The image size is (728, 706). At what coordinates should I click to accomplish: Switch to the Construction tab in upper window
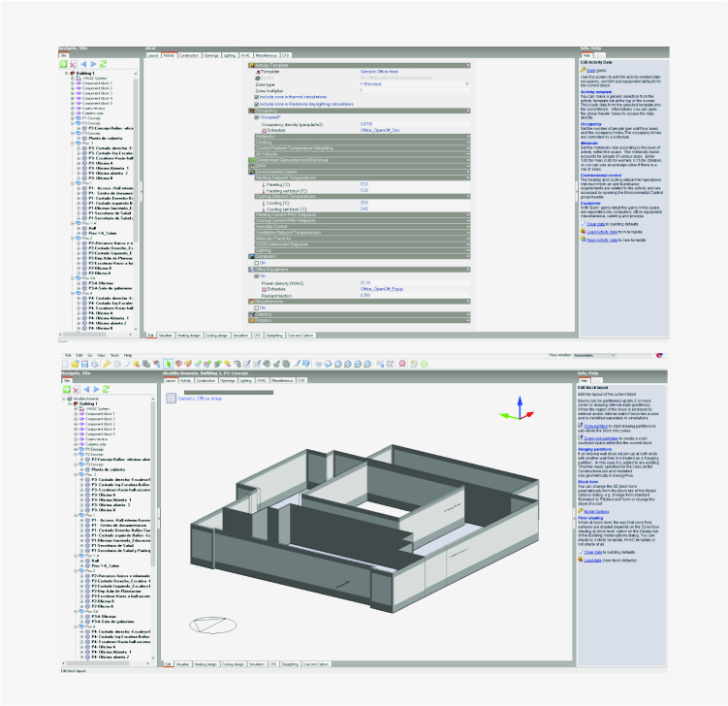click(x=187, y=55)
